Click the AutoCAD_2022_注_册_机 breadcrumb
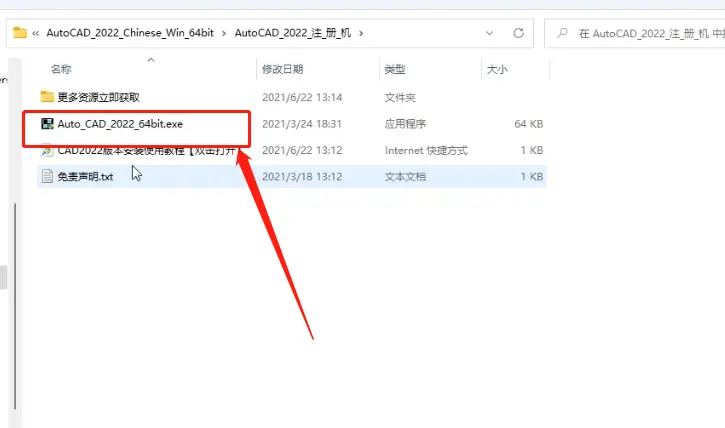Screen dimensions: 725x428 click(x=293, y=33)
